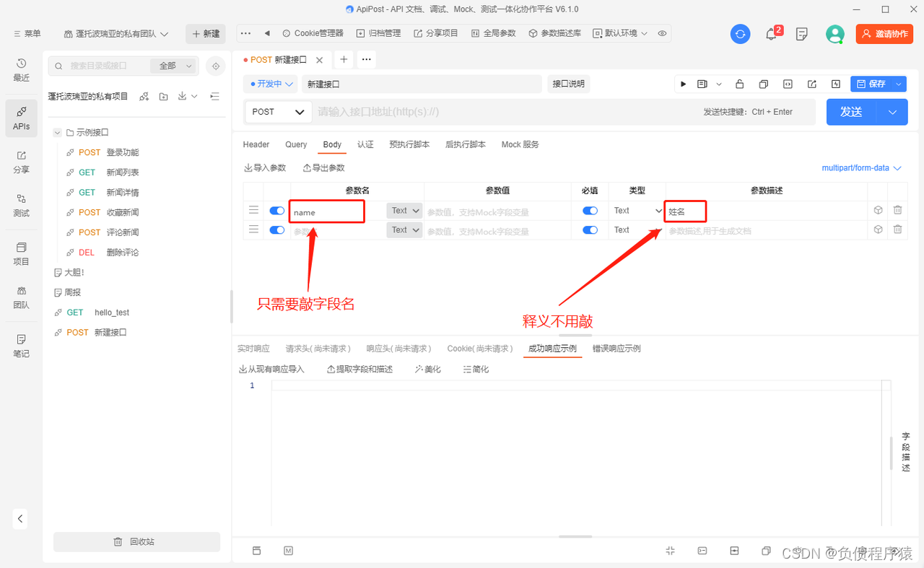Click the request URL input field
The width and height of the screenshot is (924, 568).
pyautogui.click(x=505, y=112)
